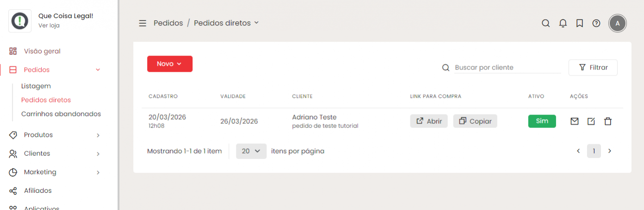This screenshot has height=210, width=644.
Task: Open the items per page selector
Action: [251, 151]
